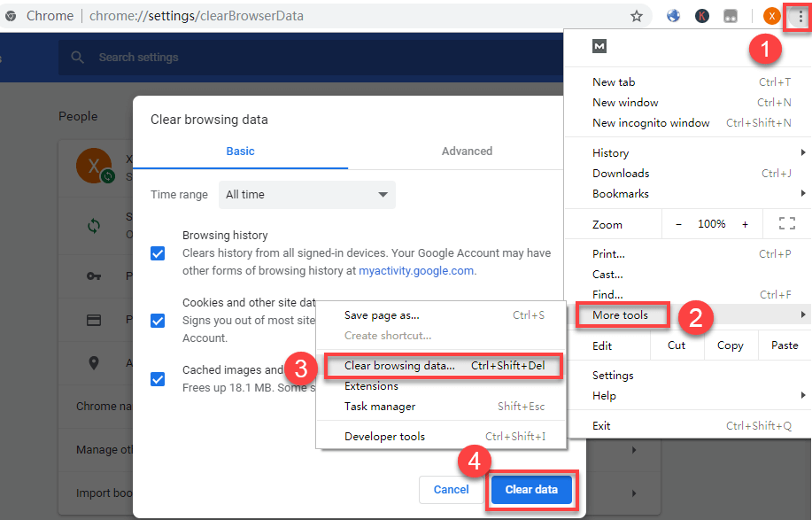The width and height of the screenshot is (812, 520).
Task: Click the orange profile avatar icon
Action: tap(772, 16)
